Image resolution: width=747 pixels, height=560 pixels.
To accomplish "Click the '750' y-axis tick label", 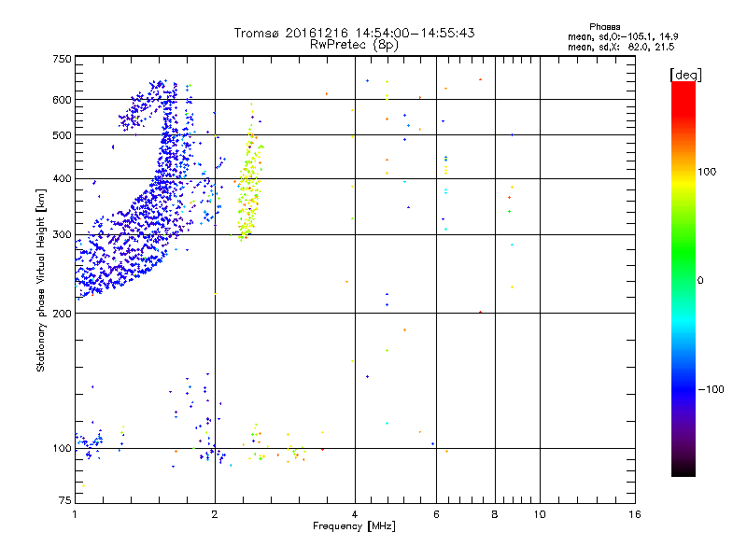I will pos(62,59).
